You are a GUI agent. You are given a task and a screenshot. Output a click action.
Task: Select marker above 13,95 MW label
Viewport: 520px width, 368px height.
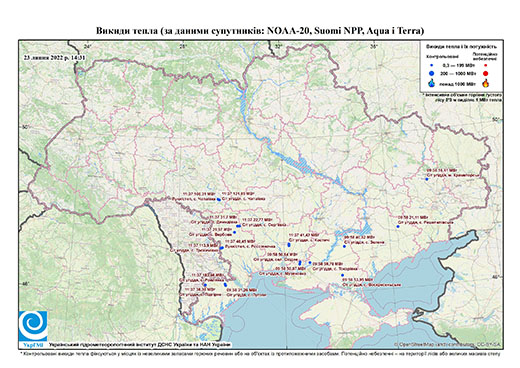coord(342,275)
